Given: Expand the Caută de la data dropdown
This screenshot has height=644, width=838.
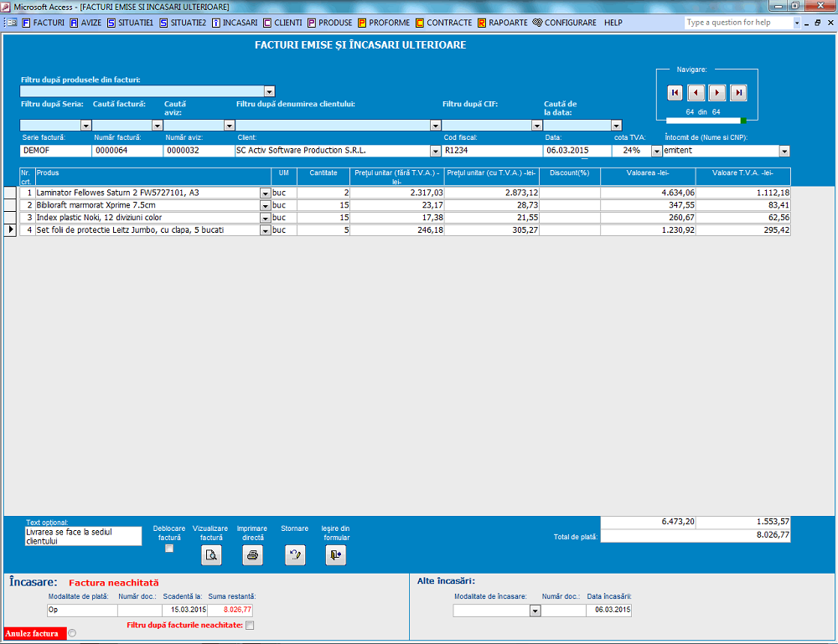Looking at the screenshot, I should [x=616, y=126].
